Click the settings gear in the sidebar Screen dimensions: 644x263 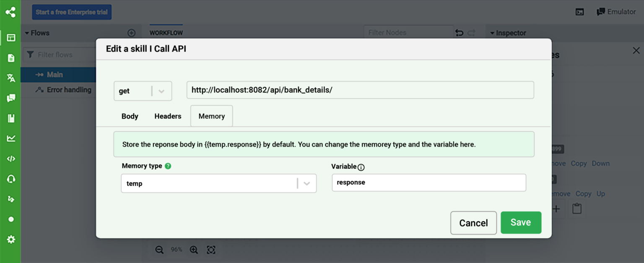click(11, 239)
